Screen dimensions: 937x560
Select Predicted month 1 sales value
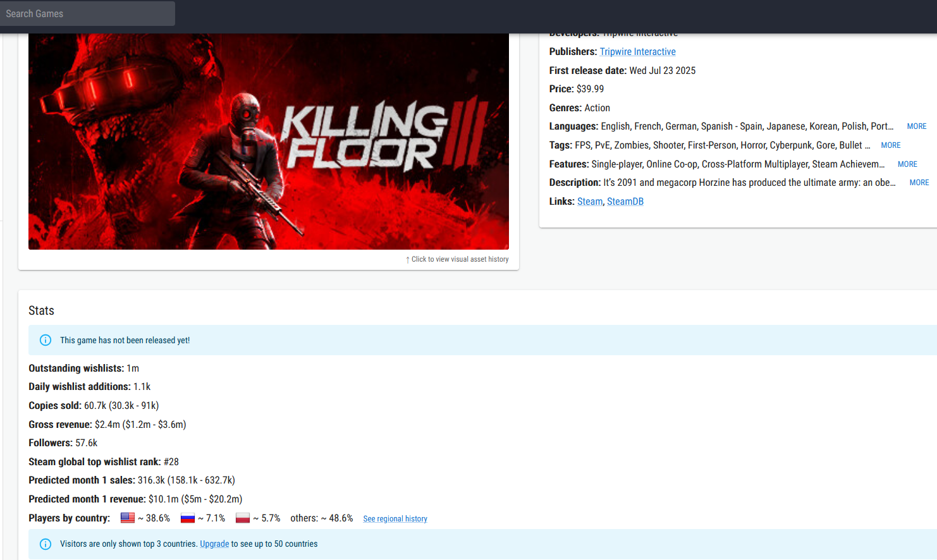[x=187, y=480]
